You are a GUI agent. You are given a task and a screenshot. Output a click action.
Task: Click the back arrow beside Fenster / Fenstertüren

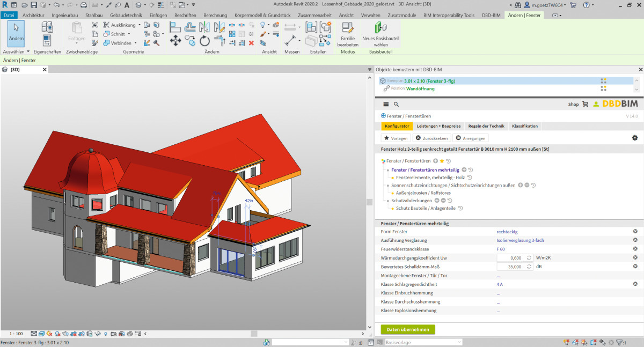point(383,116)
